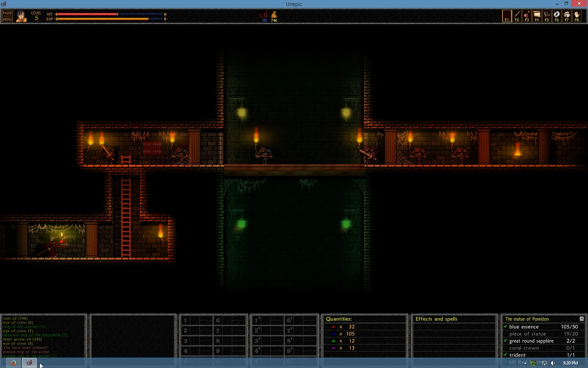Click the red essence triangle icon
Viewport: 588px width, 368px height.
[333, 327]
